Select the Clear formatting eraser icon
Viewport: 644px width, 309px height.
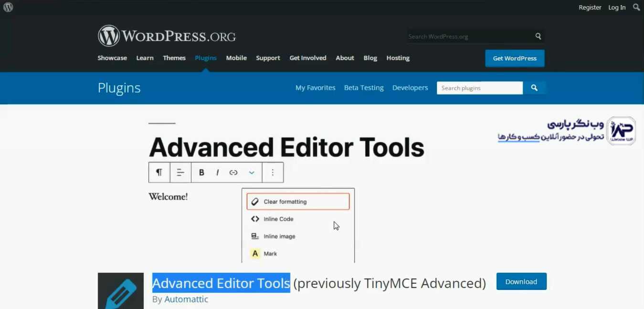(255, 201)
